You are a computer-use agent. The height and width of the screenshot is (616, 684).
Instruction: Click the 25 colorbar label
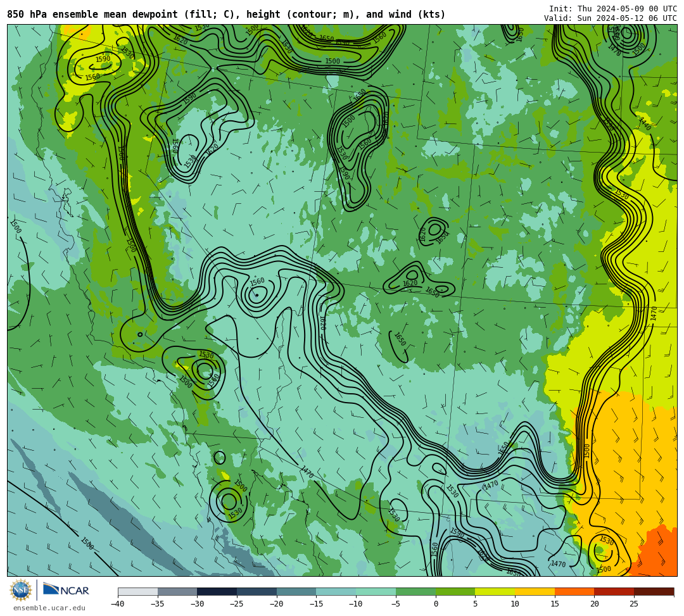pos(634,604)
